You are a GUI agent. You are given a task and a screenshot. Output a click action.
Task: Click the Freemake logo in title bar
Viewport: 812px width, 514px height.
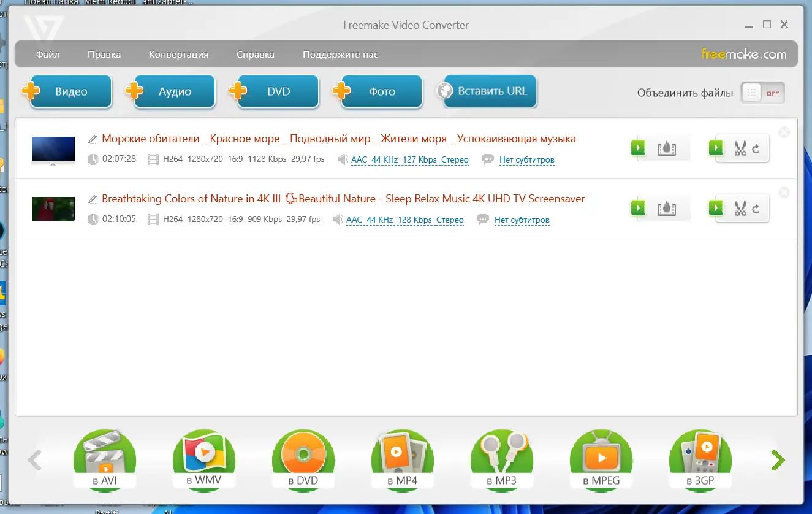44,28
